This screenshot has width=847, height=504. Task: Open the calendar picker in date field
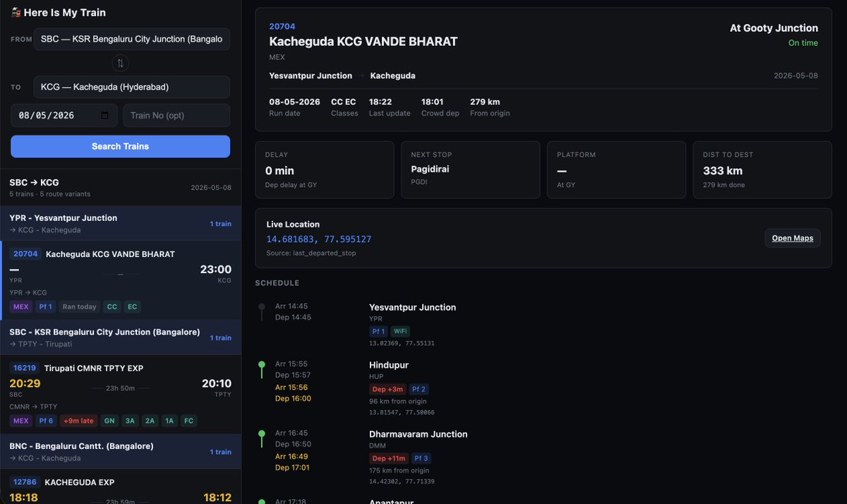105,115
